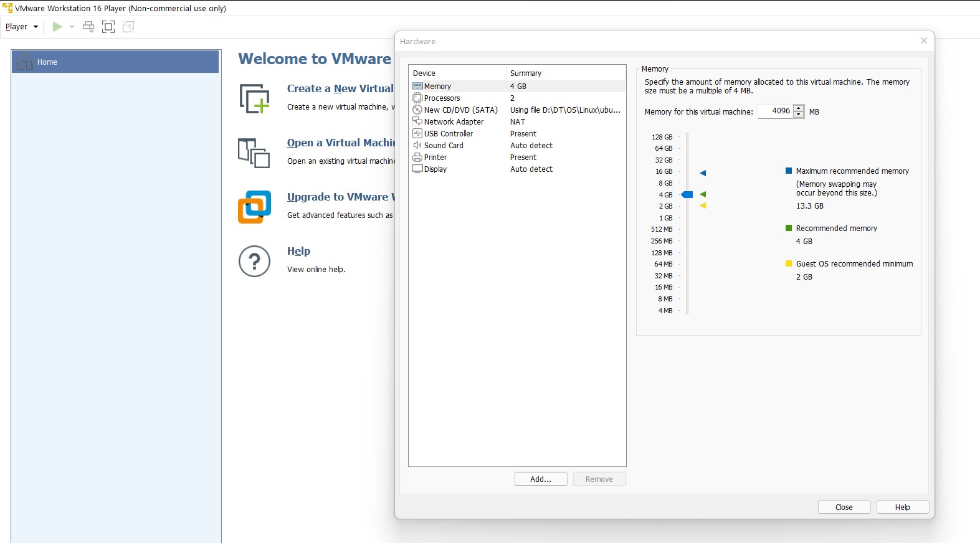Select Sound Card device
This screenshot has height=543, width=980.
[x=517, y=146]
